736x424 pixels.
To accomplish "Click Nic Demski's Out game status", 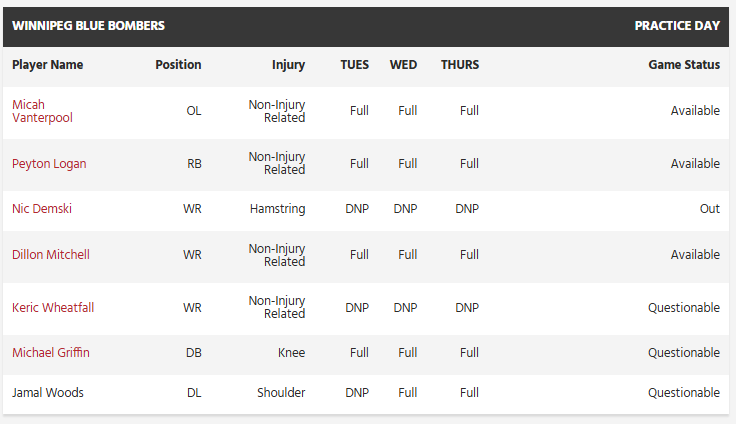I will pyautogui.click(x=710, y=209).
